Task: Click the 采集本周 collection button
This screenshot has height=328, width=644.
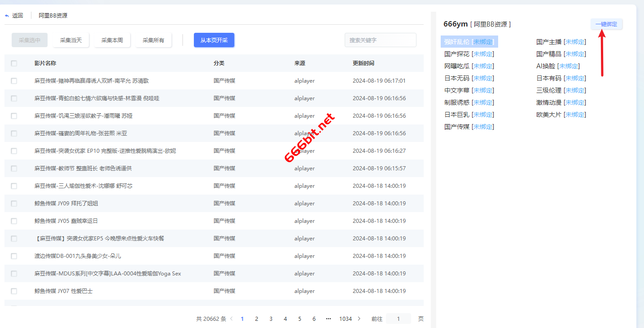Action: (112, 40)
